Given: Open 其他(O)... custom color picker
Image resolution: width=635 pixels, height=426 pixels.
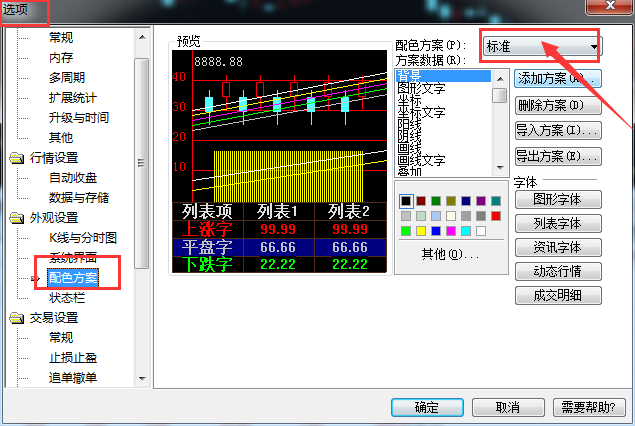Looking at the screenshot, I should pyautogui.click(x=450, y=254).
